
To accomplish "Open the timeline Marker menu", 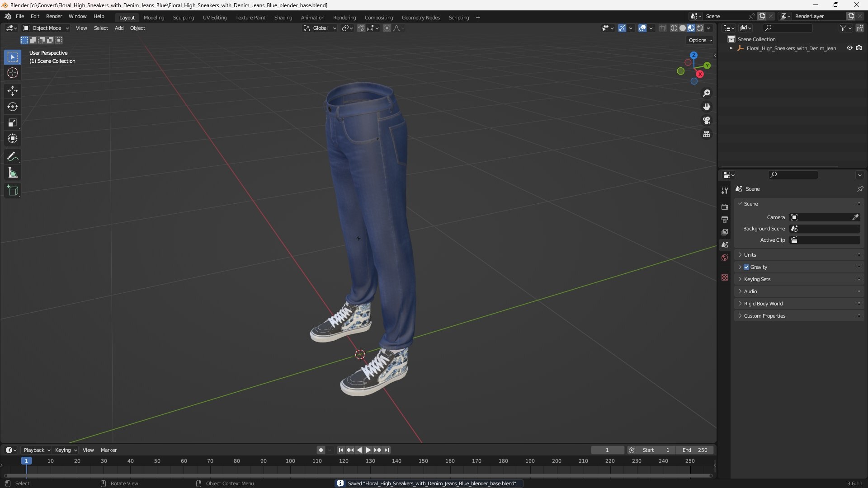I will pos(108,450).
